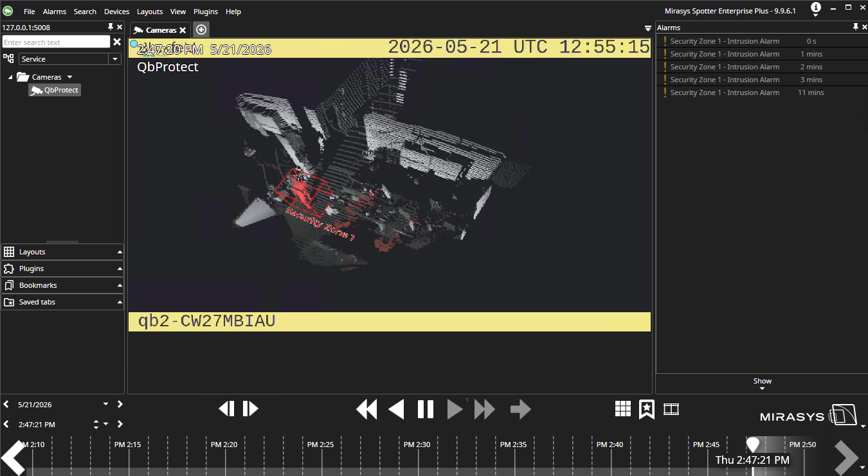
Task: Open the Plugins menu
Action: click(206, 12)
